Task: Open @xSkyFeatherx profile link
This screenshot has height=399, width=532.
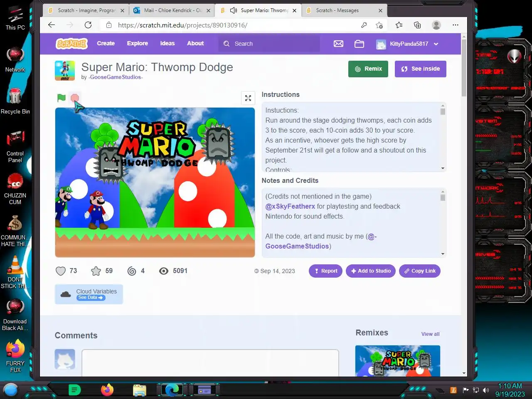Action: click(290, 206)
